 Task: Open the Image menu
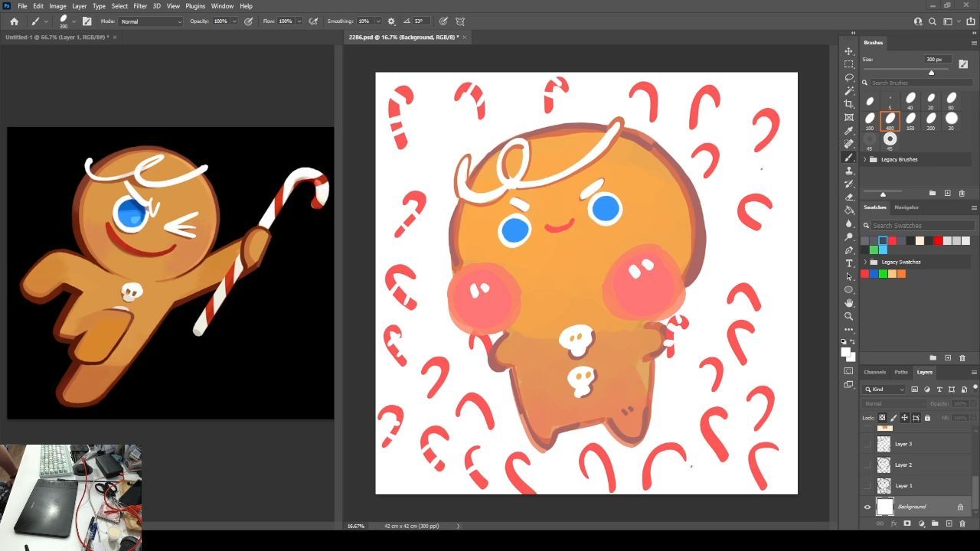pos(57,6)
